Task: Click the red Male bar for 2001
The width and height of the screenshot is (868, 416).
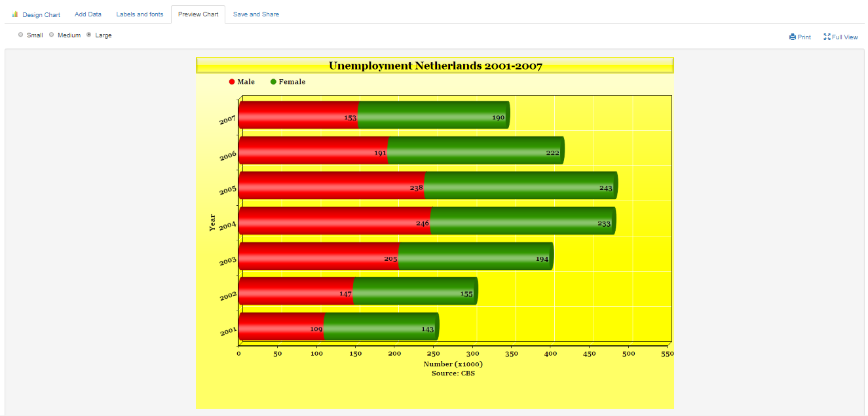Action: coord(281,326)
